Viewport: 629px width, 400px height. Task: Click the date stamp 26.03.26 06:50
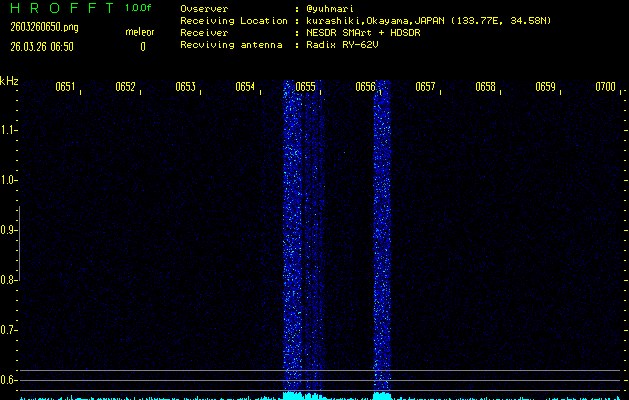pos(42,47)
